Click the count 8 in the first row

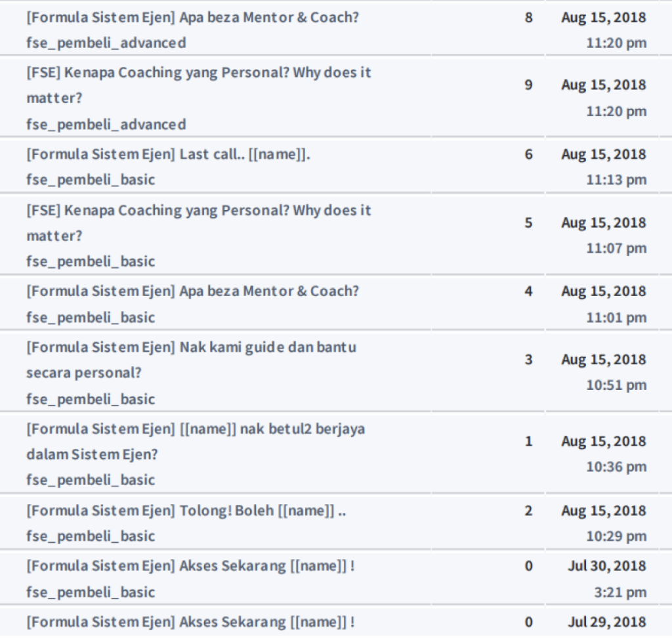pos(529,18)
